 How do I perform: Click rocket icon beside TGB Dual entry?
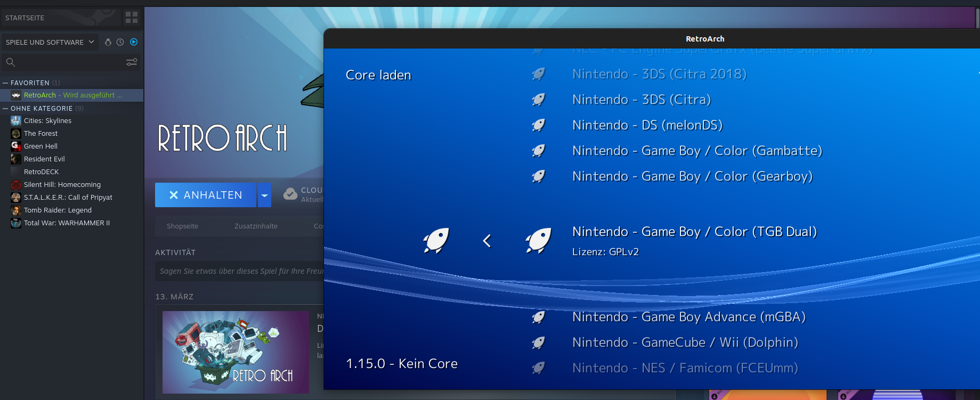pos(538,240)
